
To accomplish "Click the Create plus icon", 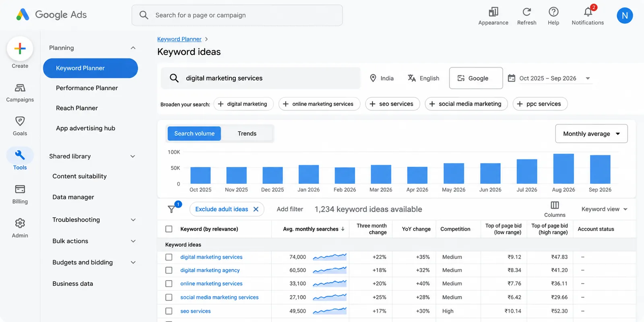I will 20,49.
